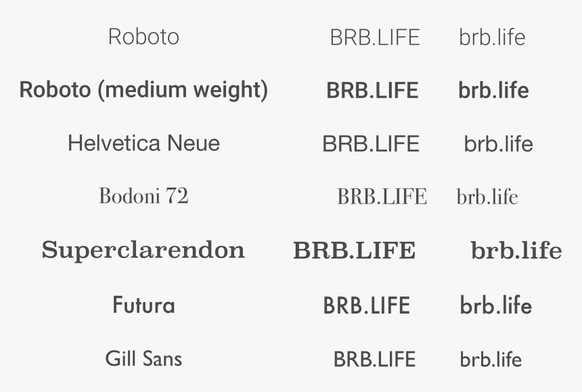Click the Helvetica Neue font name
This screenshot has width=582, height=392.
[143, 143]
